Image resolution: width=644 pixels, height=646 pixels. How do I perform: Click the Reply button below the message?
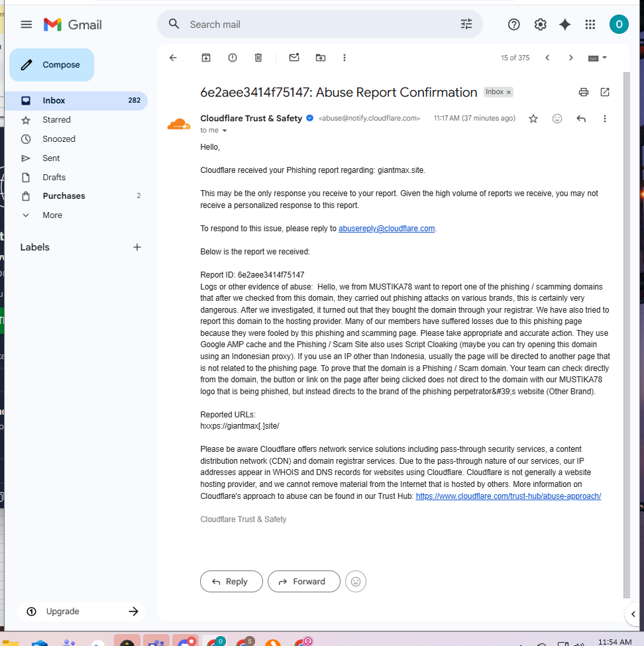231,581
